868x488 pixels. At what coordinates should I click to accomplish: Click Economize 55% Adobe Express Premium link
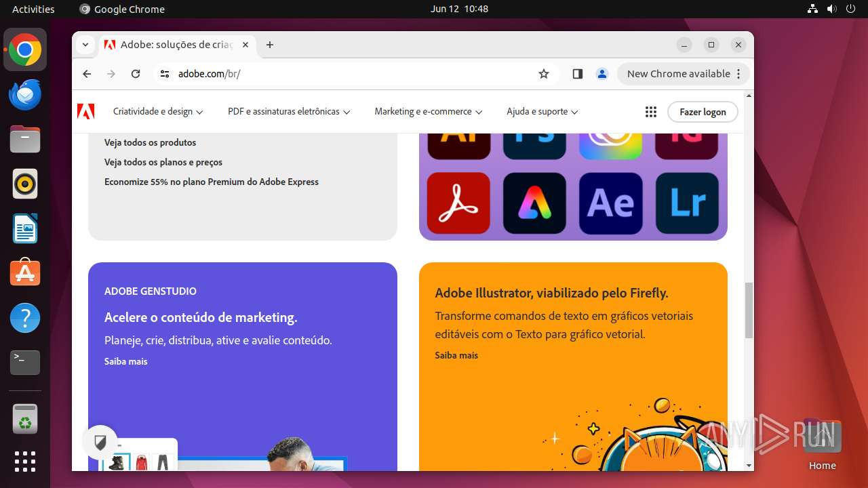(212, 182)
